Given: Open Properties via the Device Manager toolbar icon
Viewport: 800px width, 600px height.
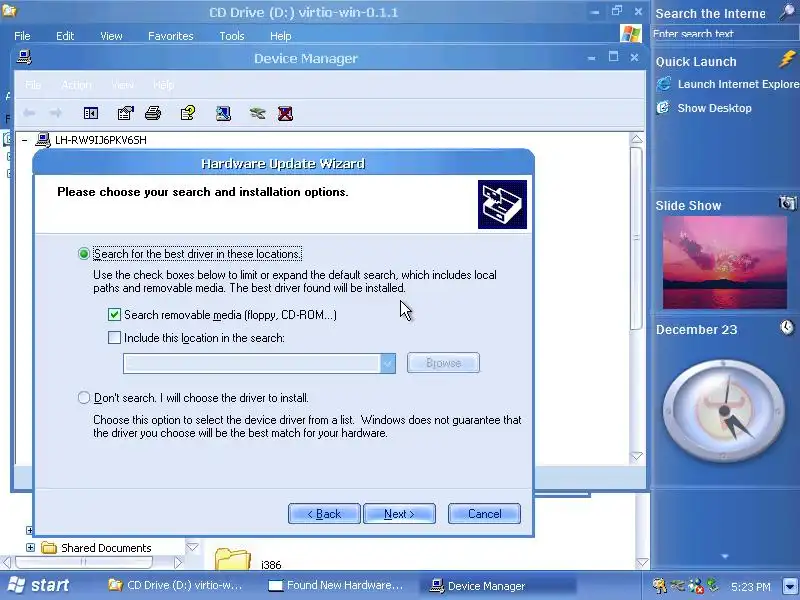Looking at the screenshot, I should pyautogui.click(x=125, y=113).
